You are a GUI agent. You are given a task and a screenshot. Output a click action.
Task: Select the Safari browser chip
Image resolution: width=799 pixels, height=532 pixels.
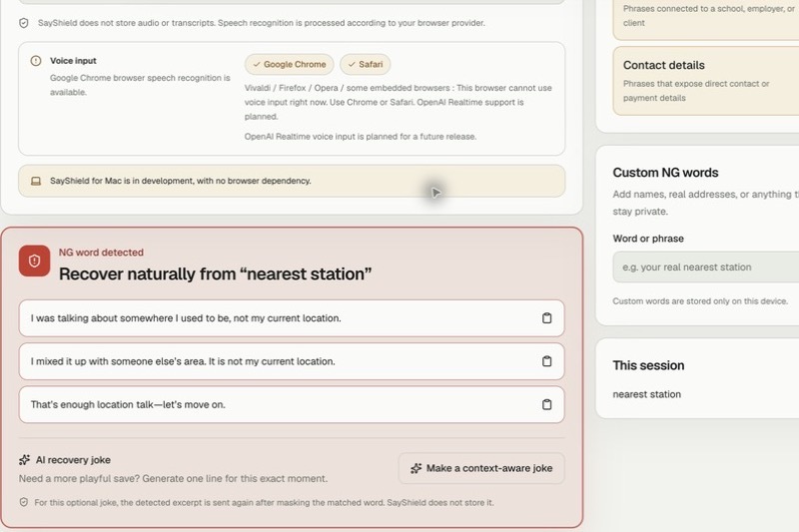click(365, 64)
